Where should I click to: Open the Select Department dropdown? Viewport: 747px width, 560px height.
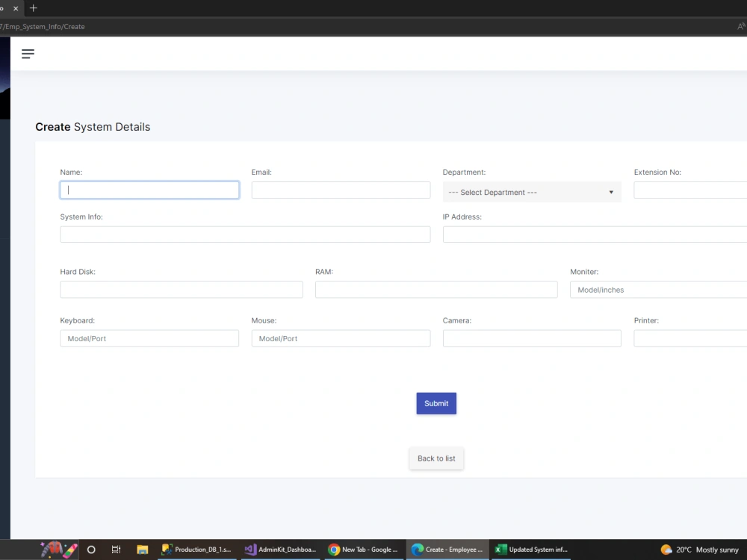[x=532, y=192]
